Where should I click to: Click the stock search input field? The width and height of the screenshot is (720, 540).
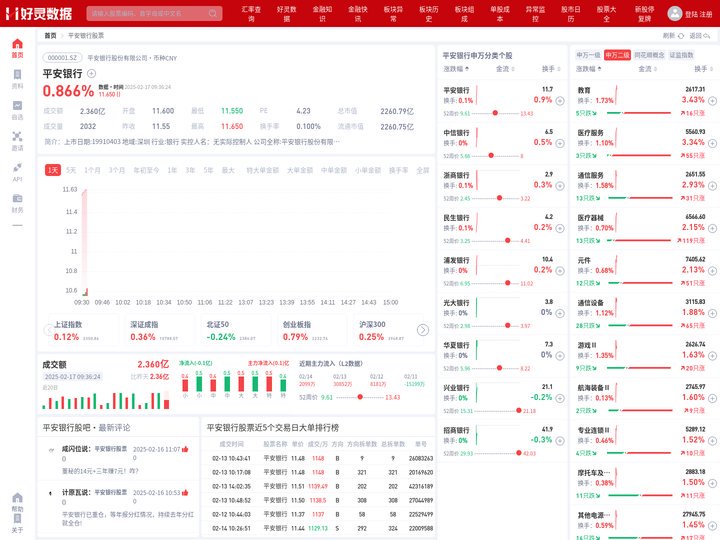pyautogui.click(x=154, y=13)
